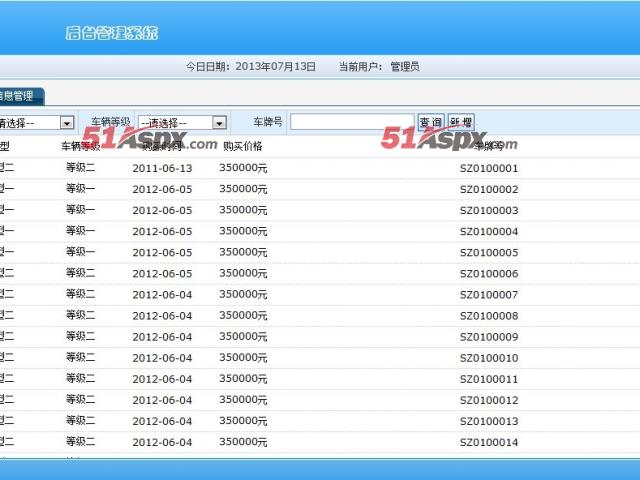Click the 新增 add button
This screenshot has height=480, width=640.
pos(461,122)
